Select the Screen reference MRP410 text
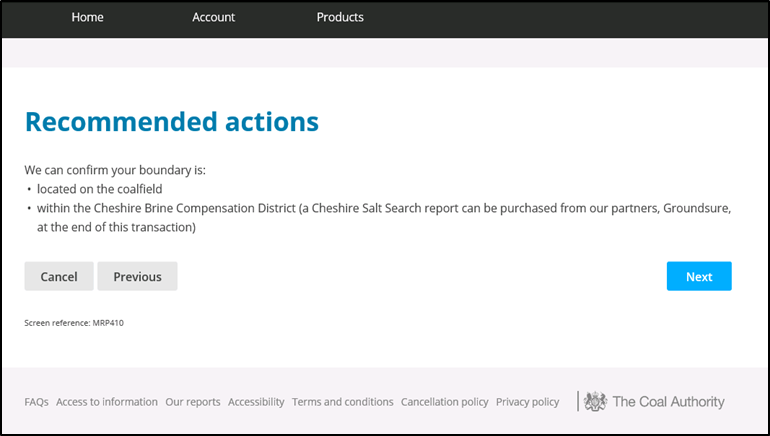The width and height of the screenshot is (770, 436). pyautogui.click(x=74, y=323)
